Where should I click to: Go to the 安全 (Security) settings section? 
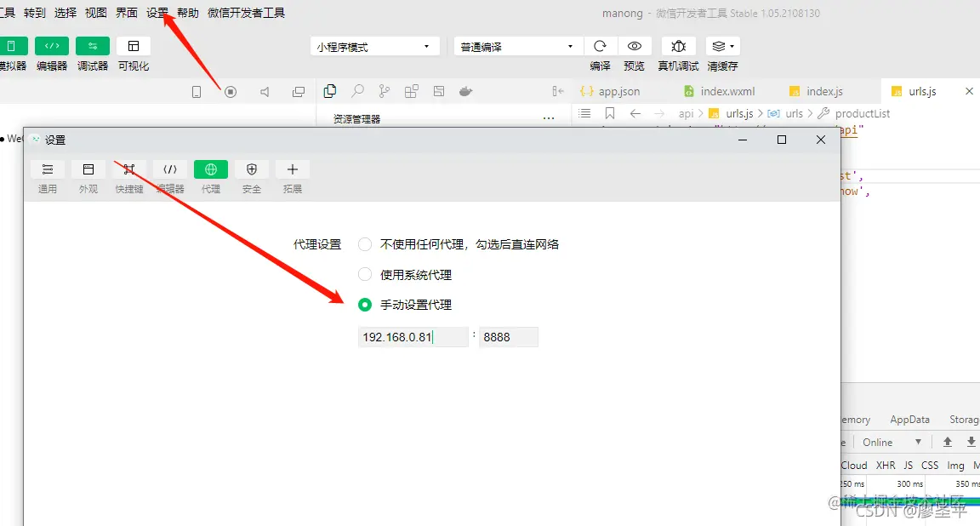[251, 176]
